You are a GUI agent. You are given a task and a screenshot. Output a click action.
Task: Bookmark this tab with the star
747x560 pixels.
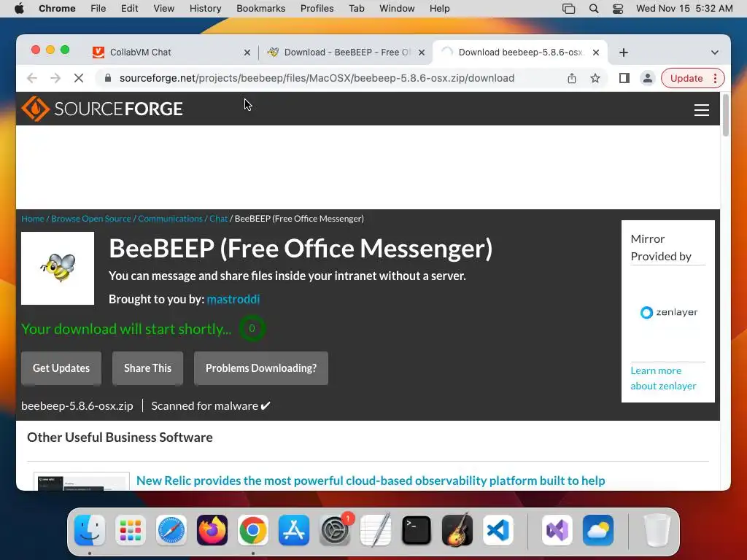coord(595,78)
